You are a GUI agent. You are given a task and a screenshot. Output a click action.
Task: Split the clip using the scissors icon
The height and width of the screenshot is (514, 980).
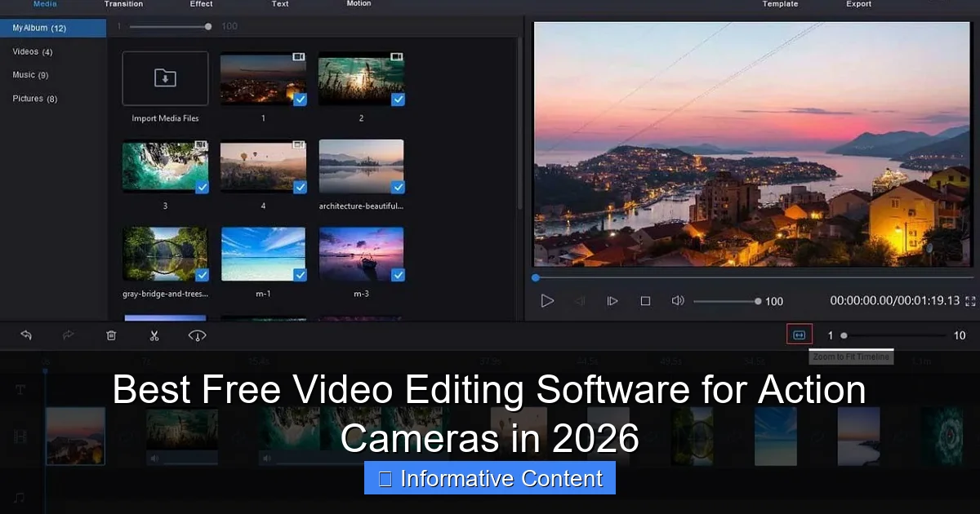(154, 335)
